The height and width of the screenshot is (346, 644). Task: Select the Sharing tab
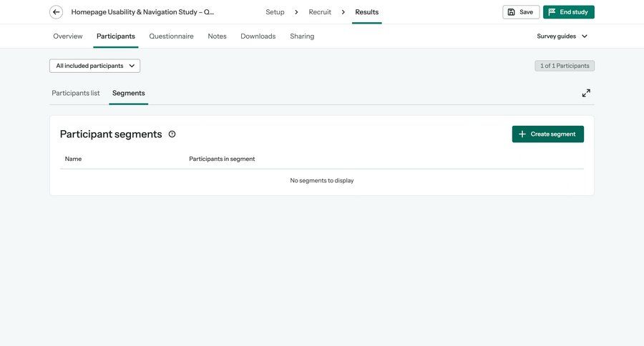pos(302,36)
